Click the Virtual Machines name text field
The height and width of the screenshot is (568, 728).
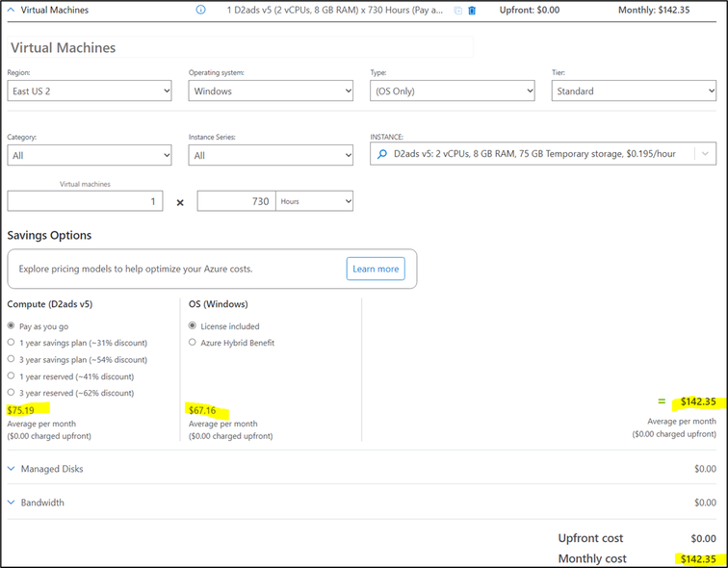[240, 47]
